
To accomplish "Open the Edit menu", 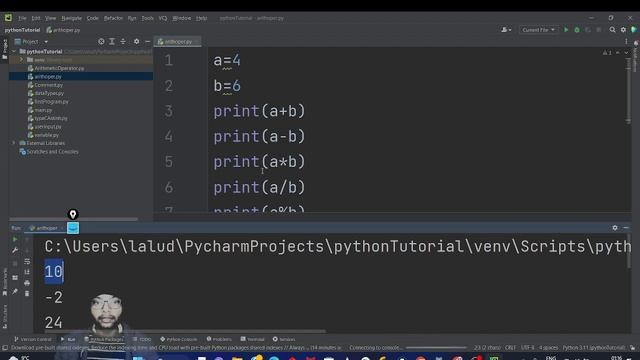I will coord(36,18).
